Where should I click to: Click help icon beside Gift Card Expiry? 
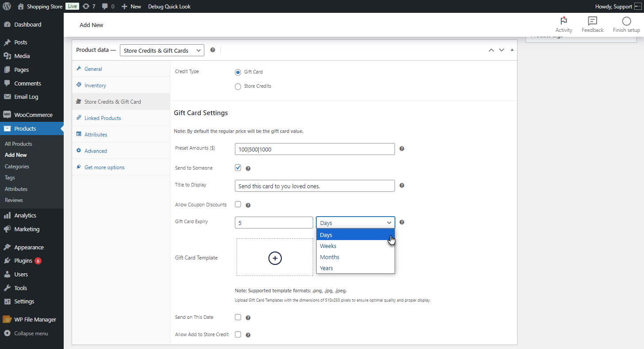[x=402, y=222]
